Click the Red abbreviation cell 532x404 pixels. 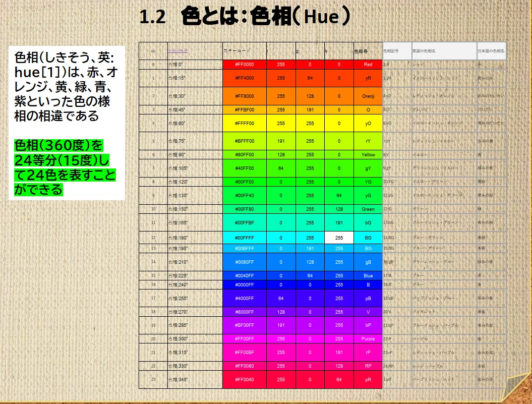(x=368, y=65)
